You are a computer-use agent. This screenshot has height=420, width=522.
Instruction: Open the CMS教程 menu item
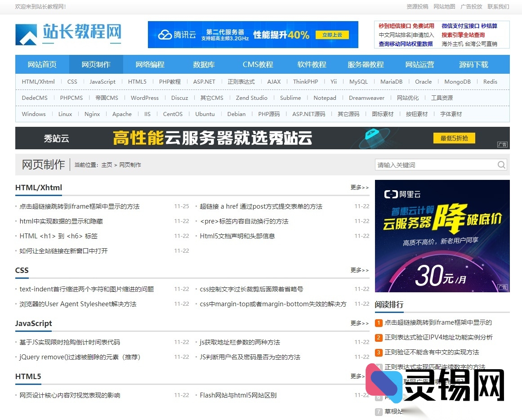[257, 64]
